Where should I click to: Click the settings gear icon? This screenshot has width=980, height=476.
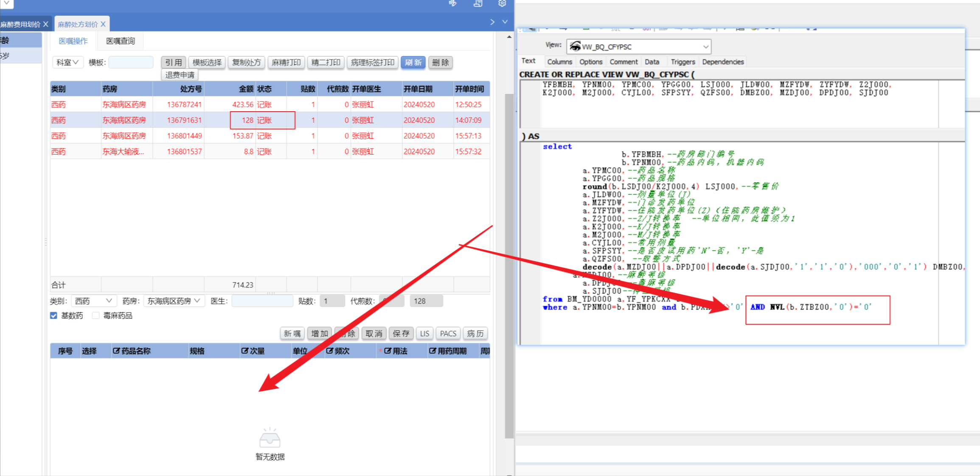pyautogui.click(x=502, y=3)
